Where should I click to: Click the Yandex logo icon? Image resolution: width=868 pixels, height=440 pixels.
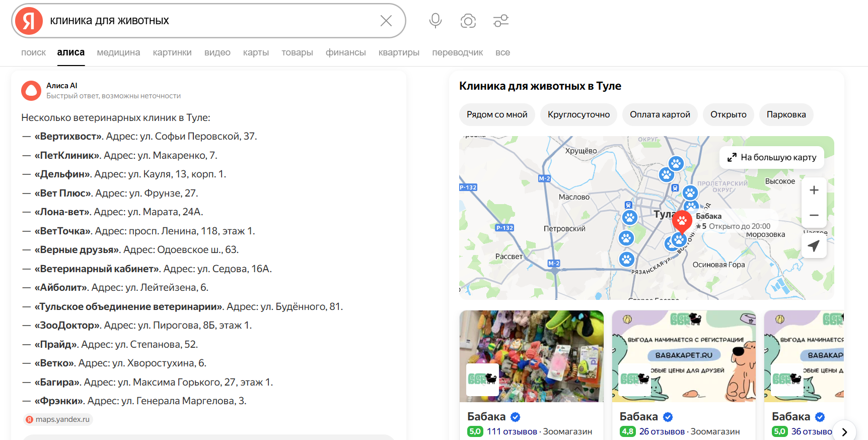pyautogui.click(x=29, y=21)
